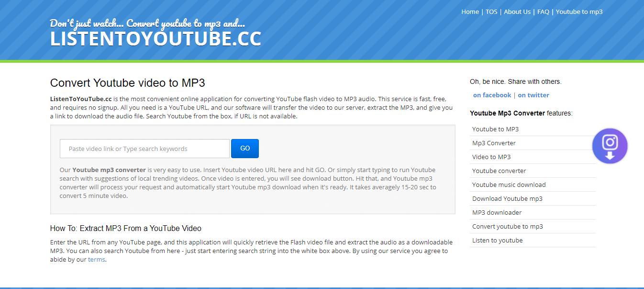This screenshot has height=289, width=644.
Task: Open the FAQ navigation link
Action: click(x=543, y=12)
